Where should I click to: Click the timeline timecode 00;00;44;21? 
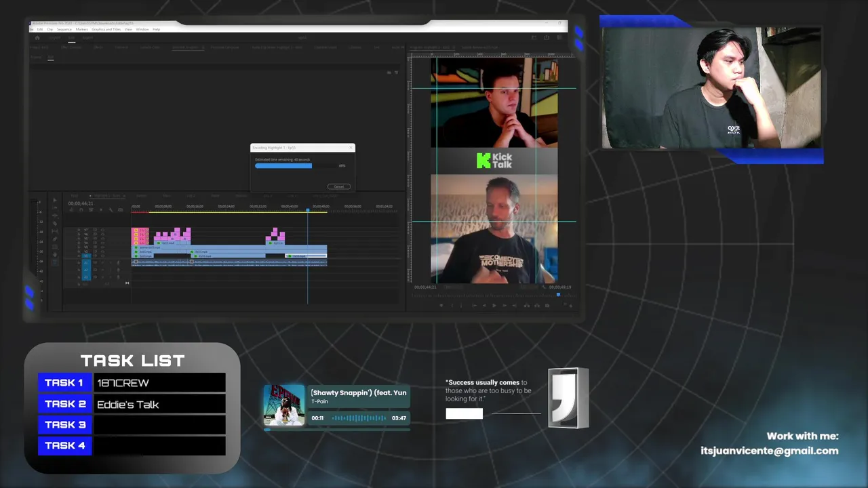click(81, 203)
